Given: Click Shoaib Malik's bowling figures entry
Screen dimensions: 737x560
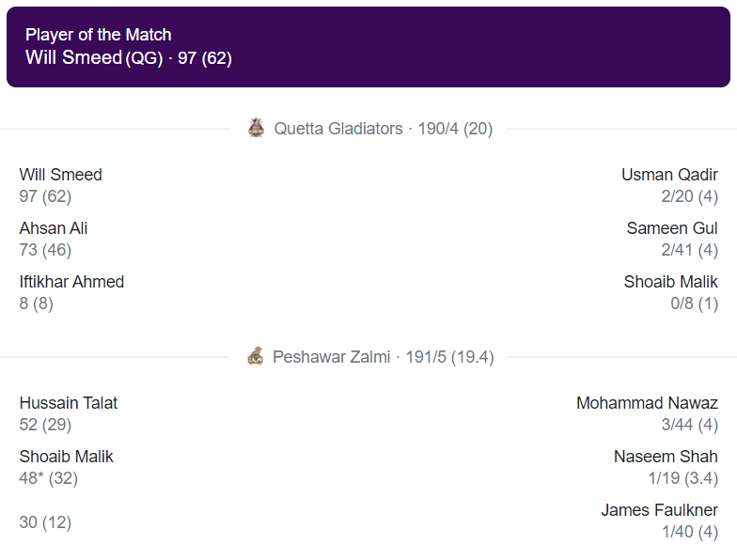Looking at the screenshot, I should click(x=671, y=292).
